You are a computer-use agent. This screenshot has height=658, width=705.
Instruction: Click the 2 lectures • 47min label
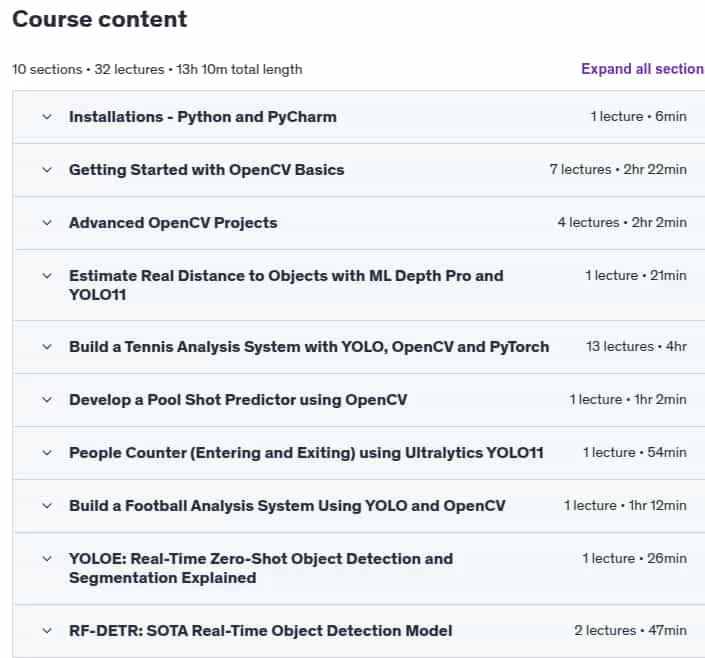coord(630,630)
